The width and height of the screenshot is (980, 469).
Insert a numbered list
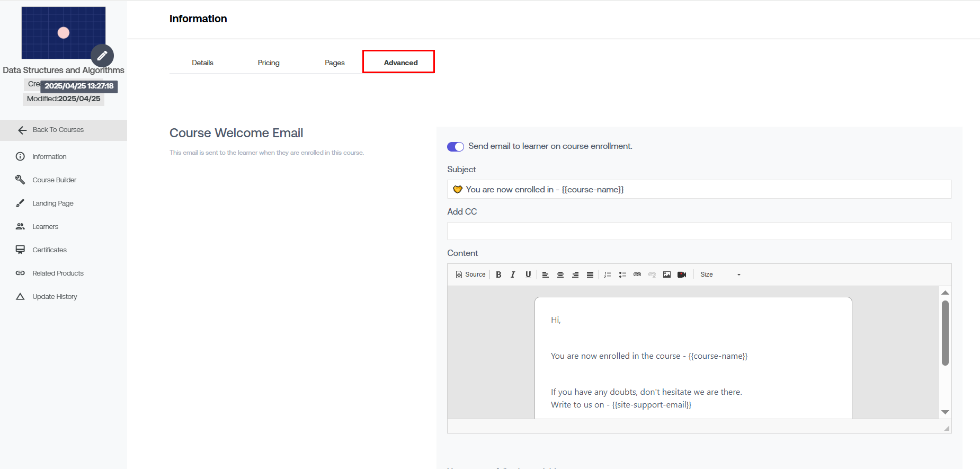(608, 275)
